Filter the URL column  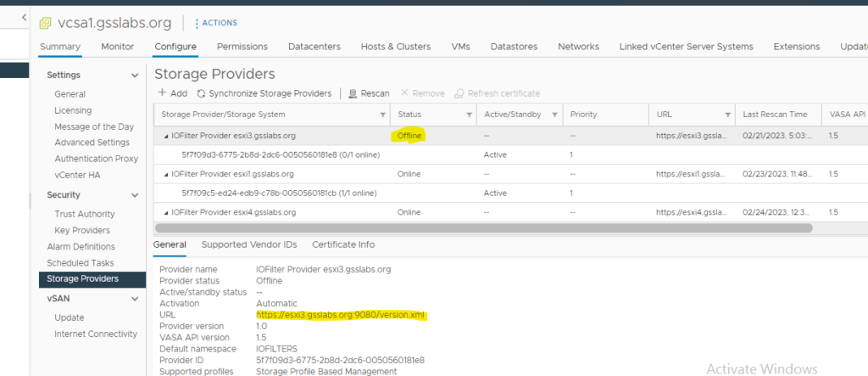pyautogui.click(x=727, y=115)
